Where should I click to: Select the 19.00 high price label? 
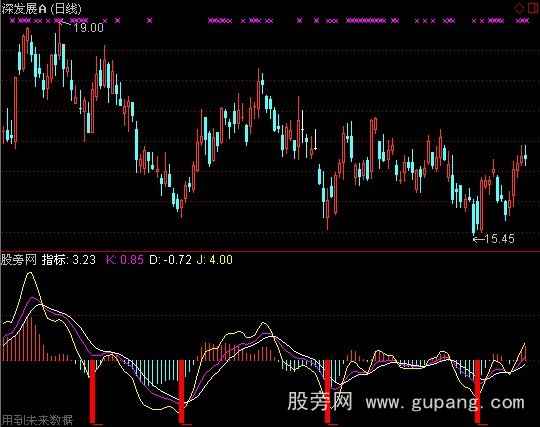[89, 28]
